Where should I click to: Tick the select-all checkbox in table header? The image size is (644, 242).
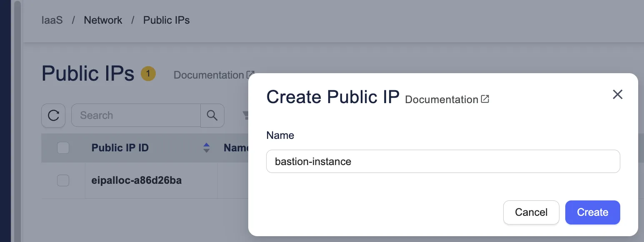point(63,148)
